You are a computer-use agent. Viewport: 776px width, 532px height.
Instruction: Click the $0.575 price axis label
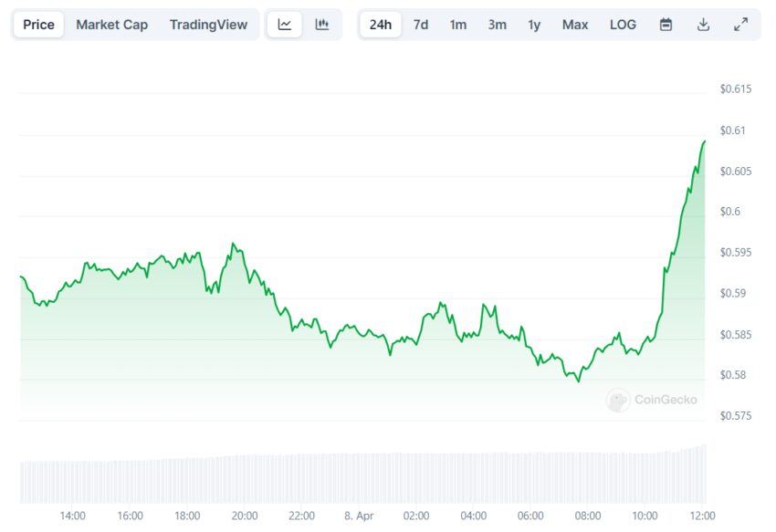(x=736, y=416)
